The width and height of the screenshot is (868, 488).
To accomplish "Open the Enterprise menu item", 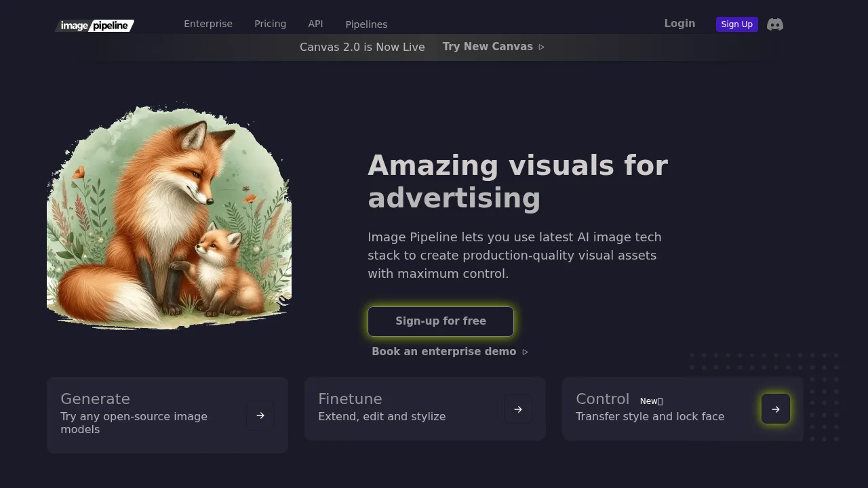I will (x=208, y=24).
